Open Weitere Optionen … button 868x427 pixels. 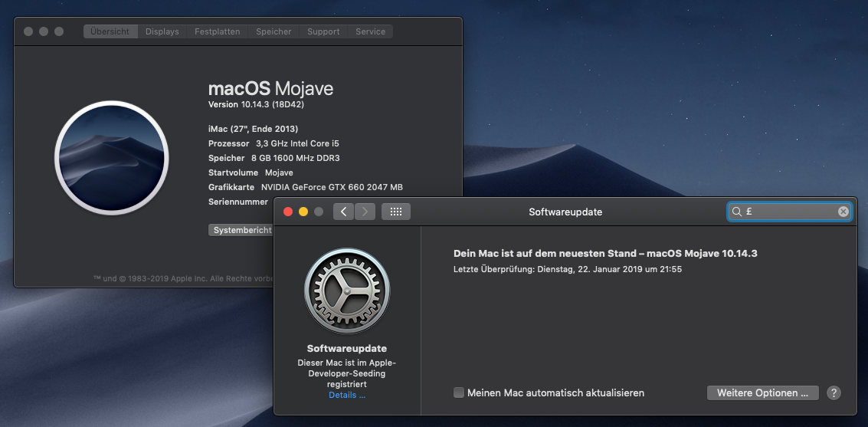(x=763, y=393)
